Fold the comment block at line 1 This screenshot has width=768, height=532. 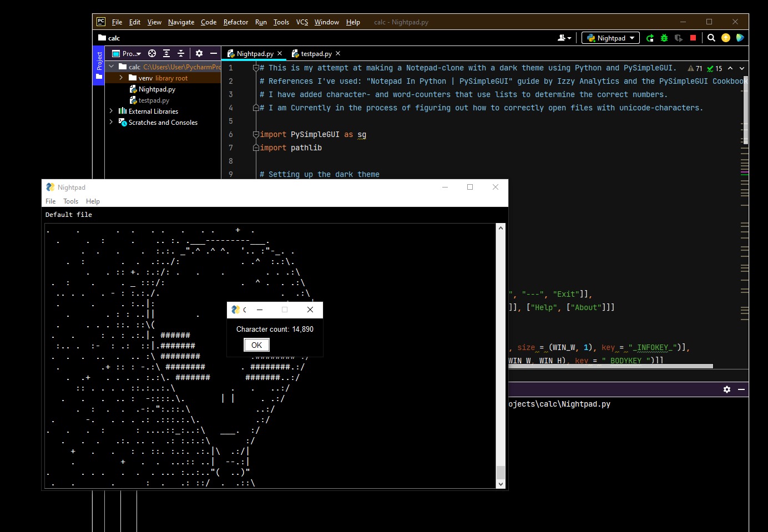tap(256, 68)
